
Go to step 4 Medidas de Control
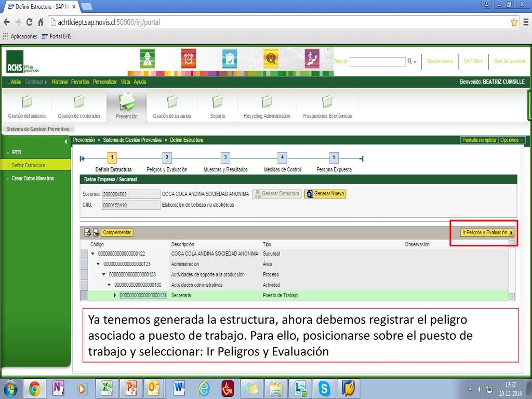(x=282, y=157)
